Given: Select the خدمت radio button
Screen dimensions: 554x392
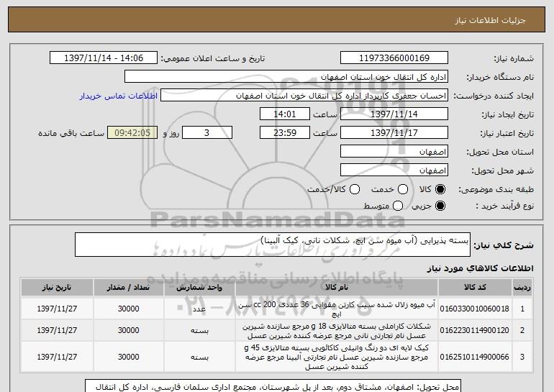Looking at the screenshot, I should coord(403,189).
